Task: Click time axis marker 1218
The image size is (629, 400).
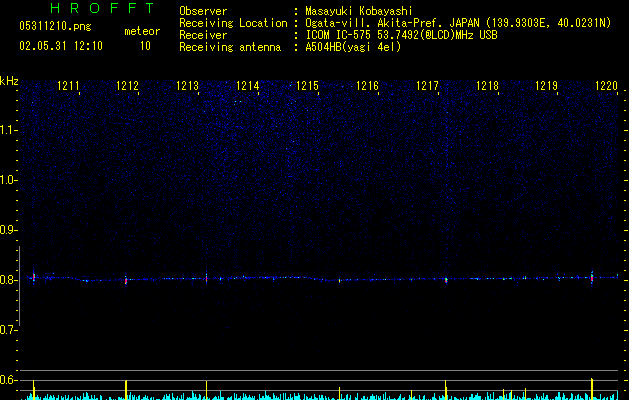Action: click(x=487, y=86)
